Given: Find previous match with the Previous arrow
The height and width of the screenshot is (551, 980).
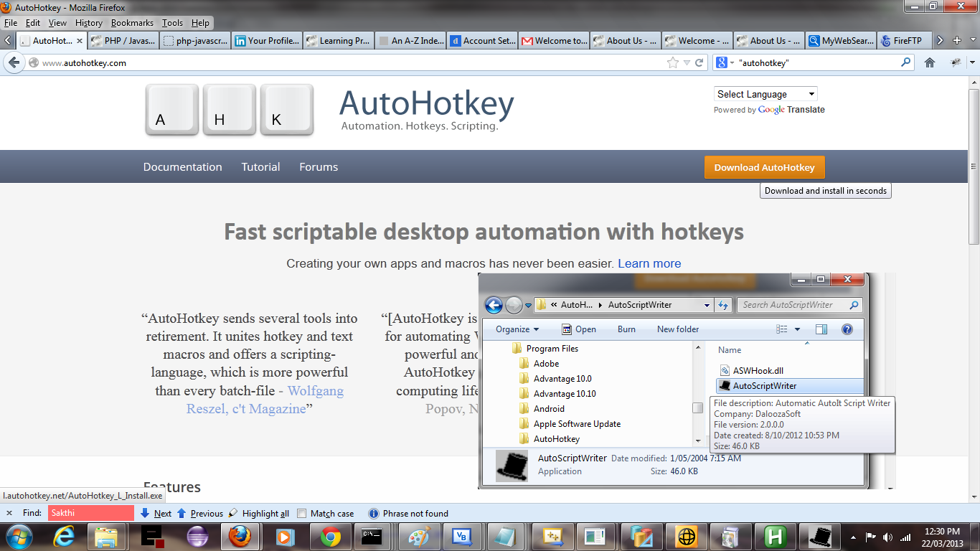Looking at the screenshot, I should click(199, 513).
